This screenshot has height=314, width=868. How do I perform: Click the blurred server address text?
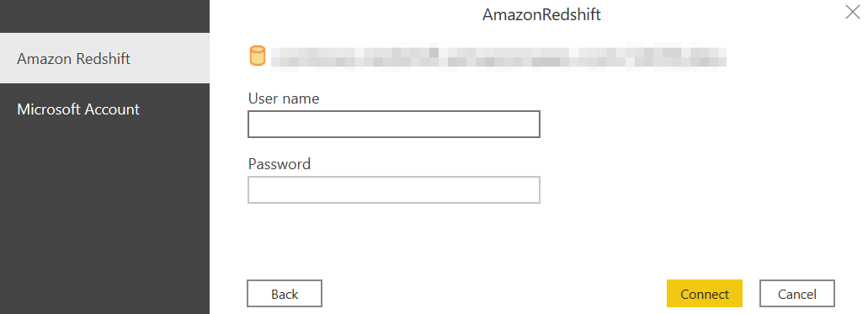498,57
